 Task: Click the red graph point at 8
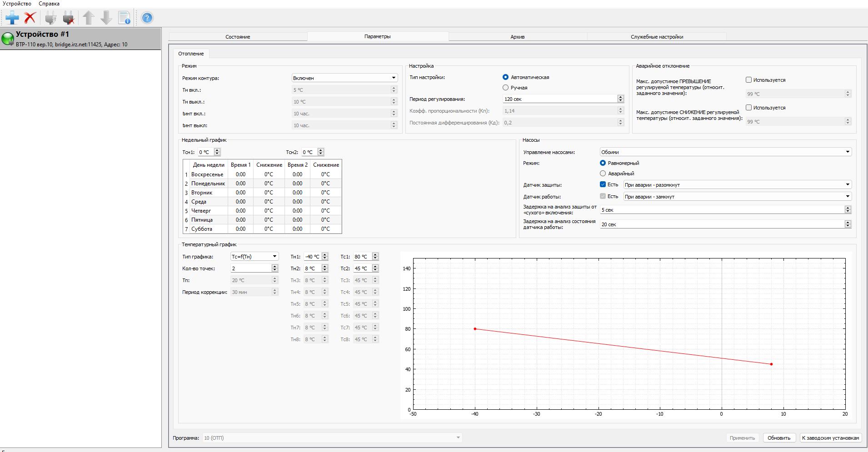[x=771, y=364]
